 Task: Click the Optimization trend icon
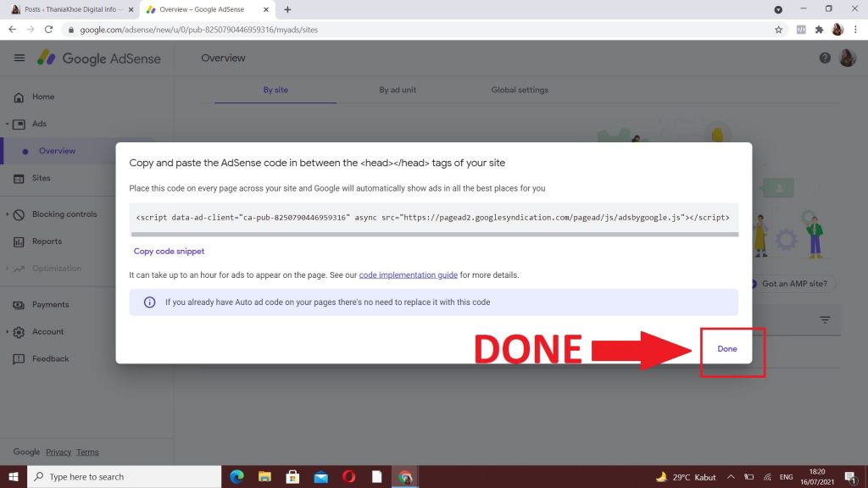point(19,269)
